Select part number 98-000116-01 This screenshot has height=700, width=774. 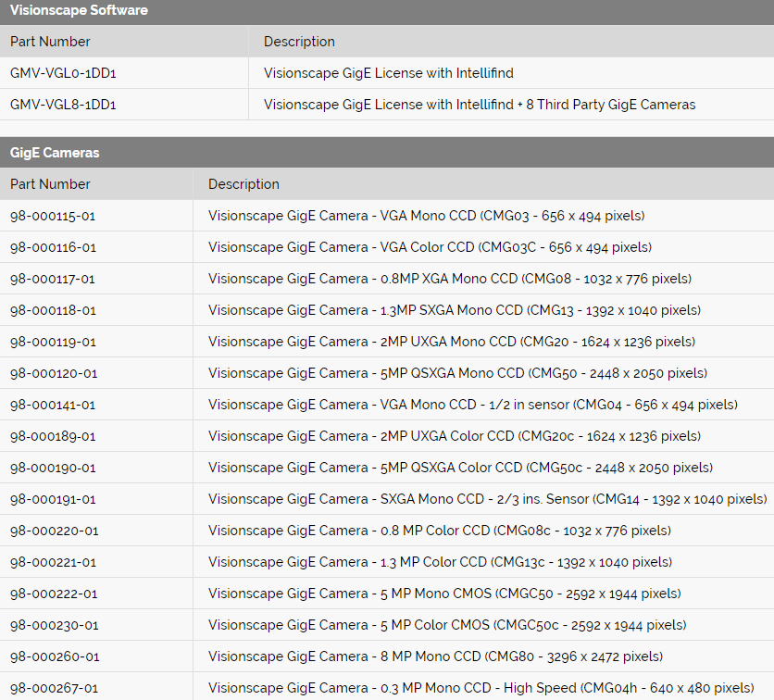click(54, 248)
